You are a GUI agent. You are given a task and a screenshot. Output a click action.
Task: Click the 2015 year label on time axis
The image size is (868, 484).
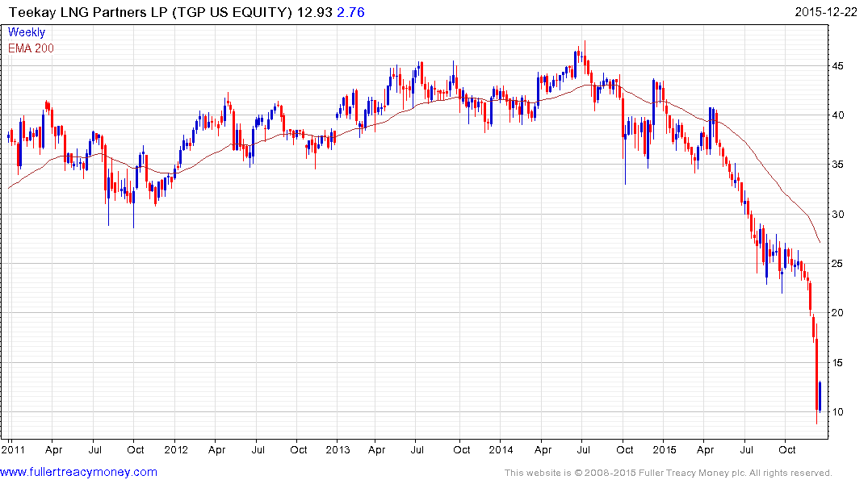pyautogui.click(x=664, y=449)
